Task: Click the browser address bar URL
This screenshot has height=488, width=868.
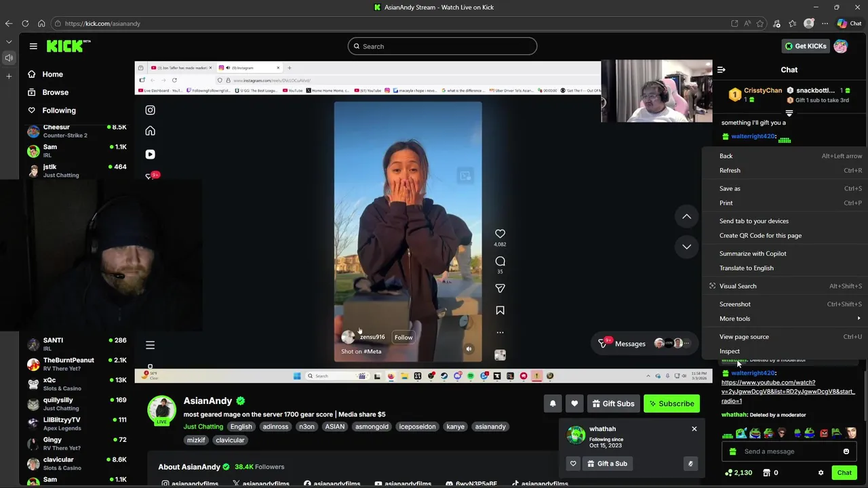Action: point(102,24)
